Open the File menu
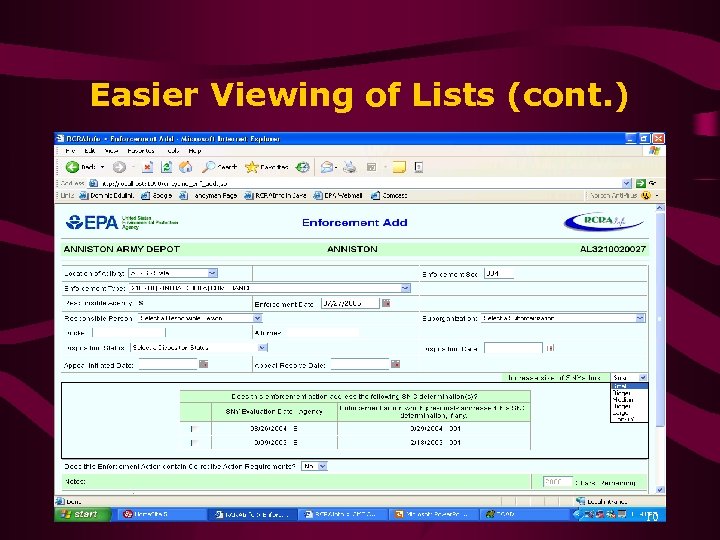The width and height of the screenshot is (720, 540). coord(70,151)
